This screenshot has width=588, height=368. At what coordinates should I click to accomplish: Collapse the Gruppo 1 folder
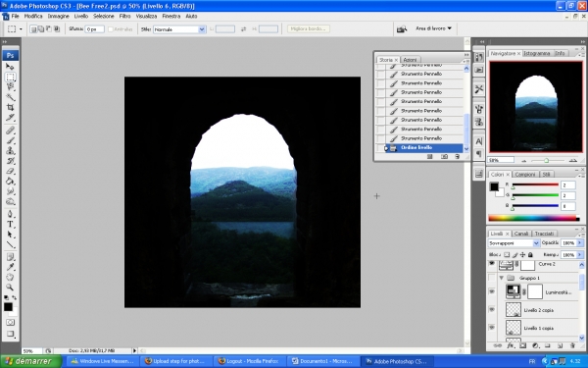(x=502, y=278)
